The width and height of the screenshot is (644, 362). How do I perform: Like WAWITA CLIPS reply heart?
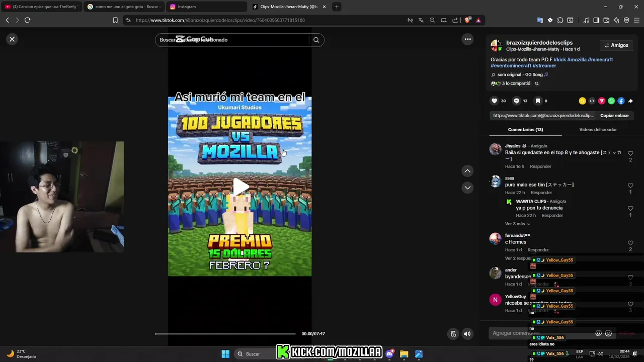(630, 209)
